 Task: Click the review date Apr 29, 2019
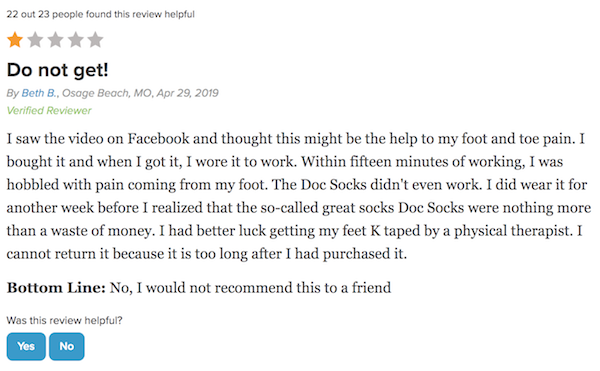188,93
